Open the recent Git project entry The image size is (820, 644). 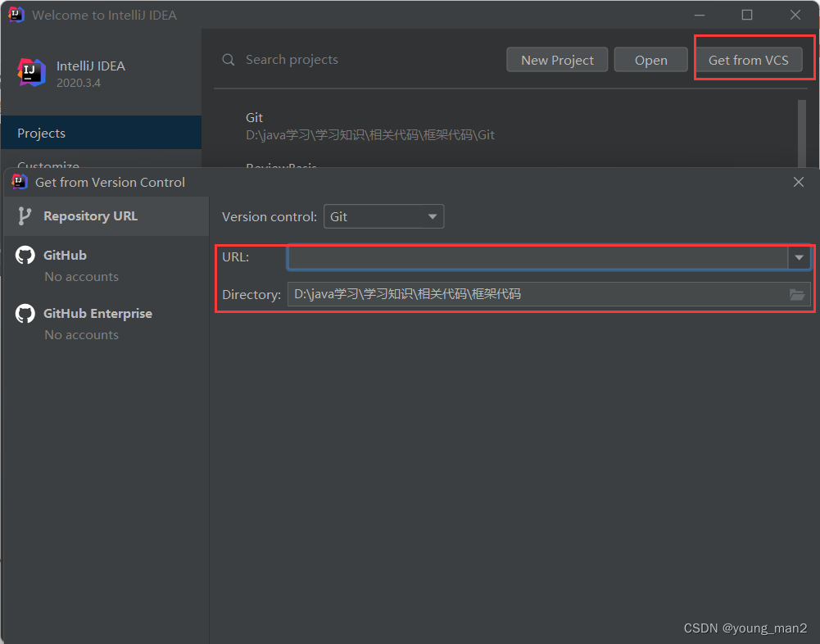click(370, 126)
